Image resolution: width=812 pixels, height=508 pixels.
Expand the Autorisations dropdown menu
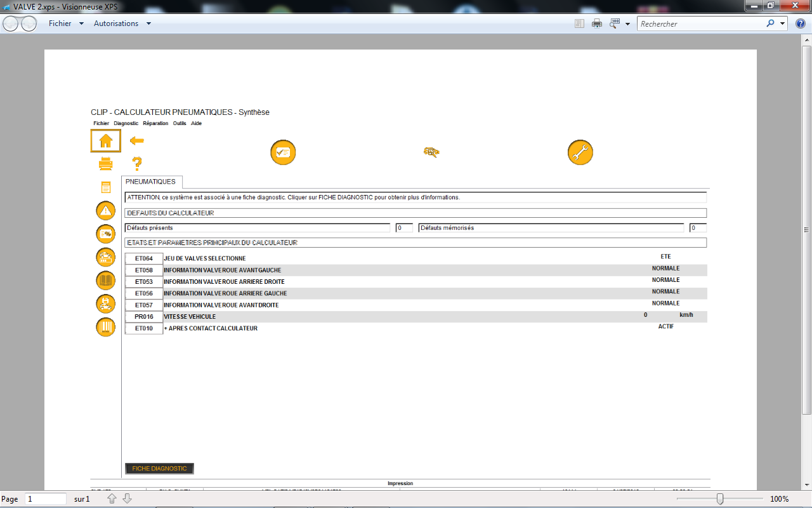(122, 23)
